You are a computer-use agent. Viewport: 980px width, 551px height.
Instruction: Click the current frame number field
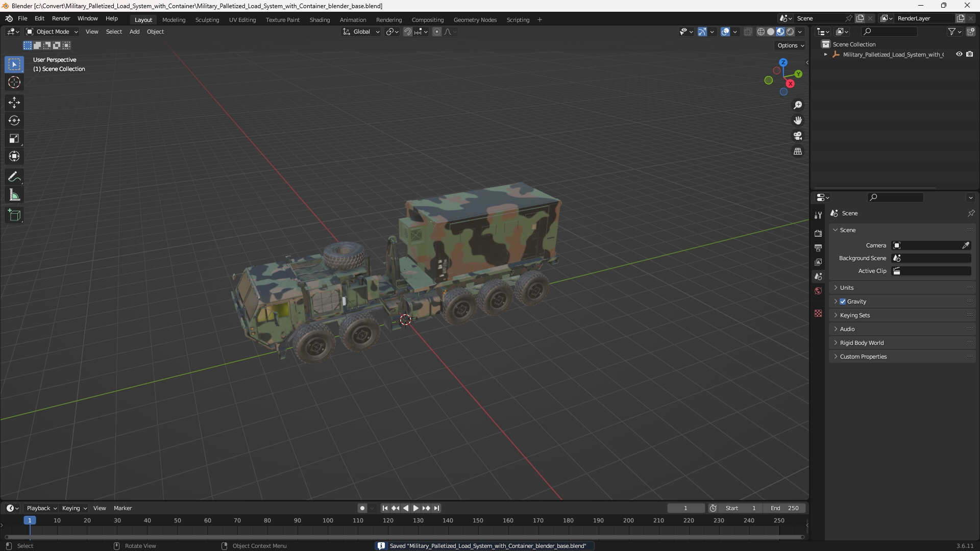(685, 508)
